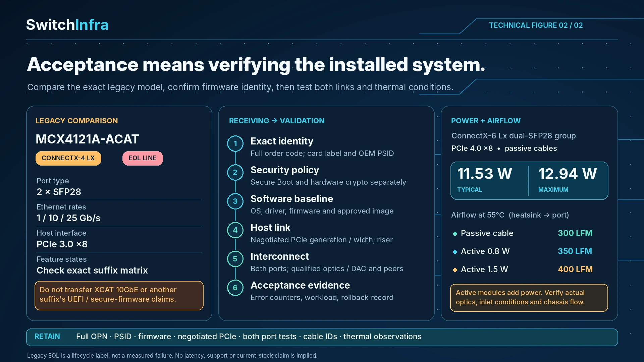The image size is (644, 362).
Task: Click PCIe 4.0 ×8 passive cables line
Action: coord(504,148)
